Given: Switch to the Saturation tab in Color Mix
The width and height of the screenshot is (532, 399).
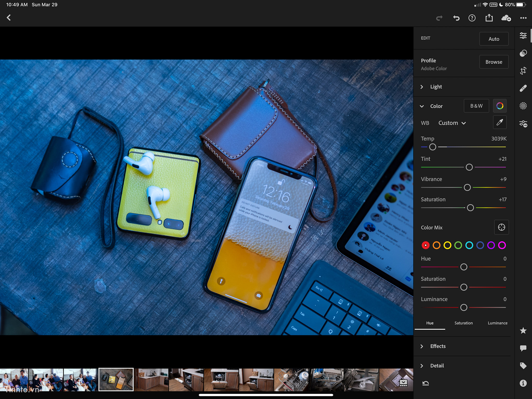Looking at the screenshot, I should tap(464, 323).
